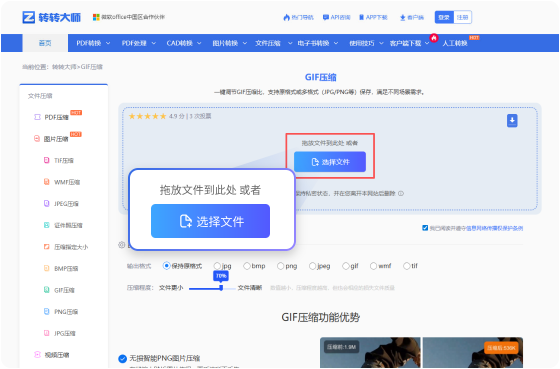Click the 文件压缩 sidebar header
This screenshot has height=369, width=560.
[40, 96]
